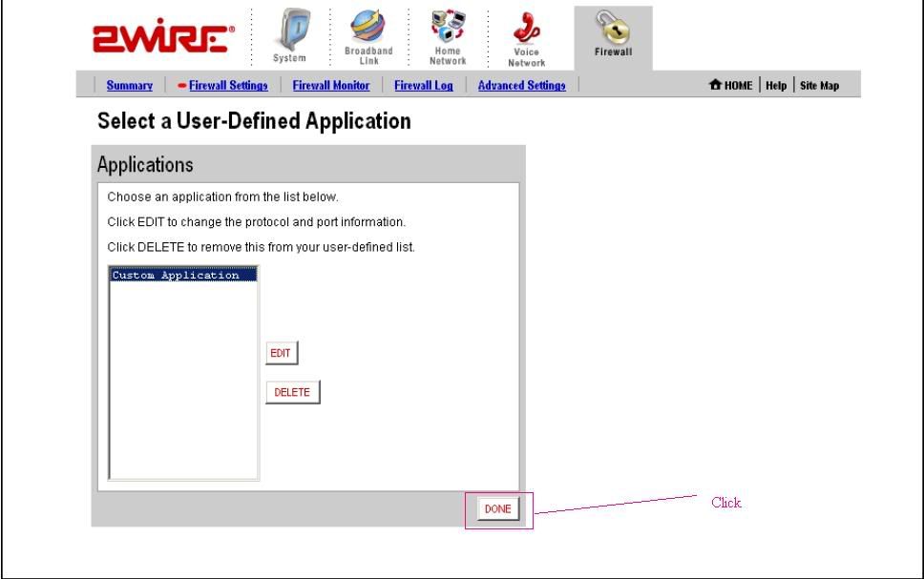Open the Firewall Settings link
Screen dimensions: 924x579
point(228,86)
